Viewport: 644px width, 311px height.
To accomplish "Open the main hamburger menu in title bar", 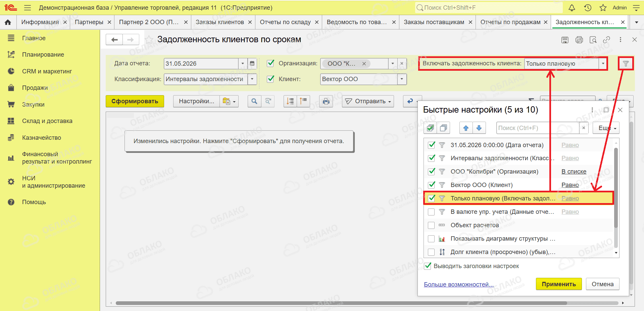I will coord(28,8).
